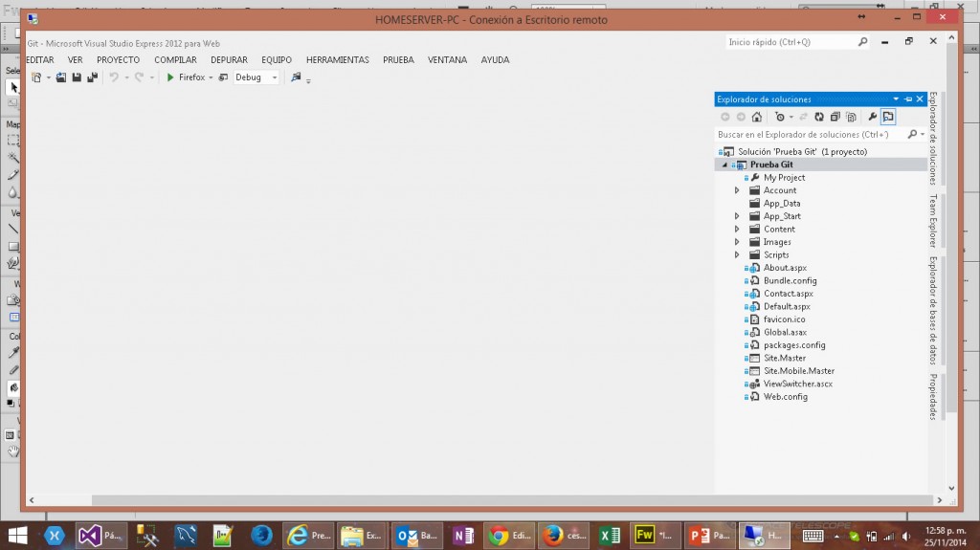The image size is (980, 550).
Task: Select Contact.aspx file
Action: [789, 294]
